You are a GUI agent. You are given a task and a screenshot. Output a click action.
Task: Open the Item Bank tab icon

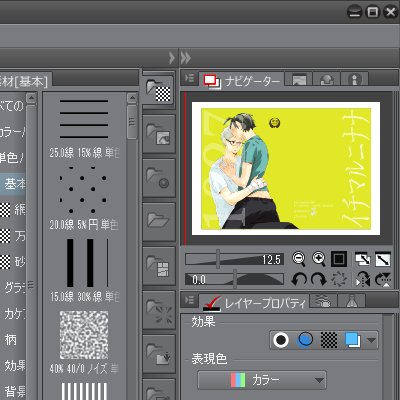pyautogui.click(x=327, y=80)
